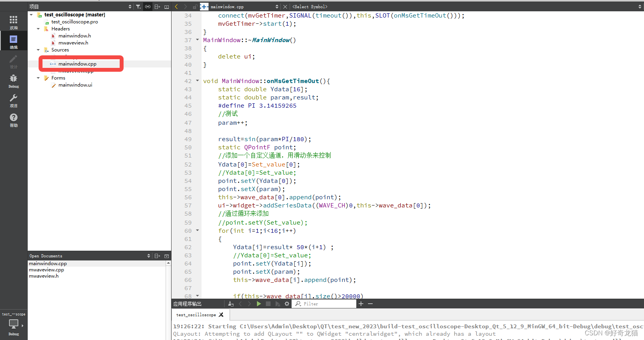Select mainwindow.cpp under Sources

tap(77, 64)
